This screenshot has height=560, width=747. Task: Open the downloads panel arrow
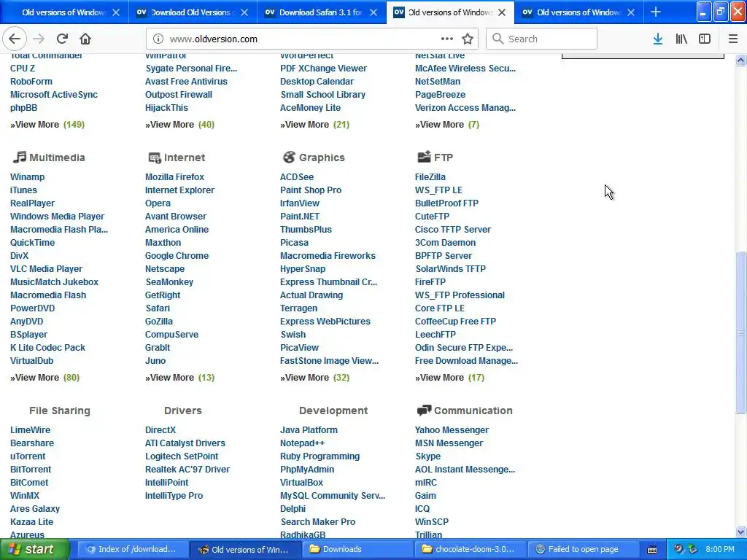(658, 39)
